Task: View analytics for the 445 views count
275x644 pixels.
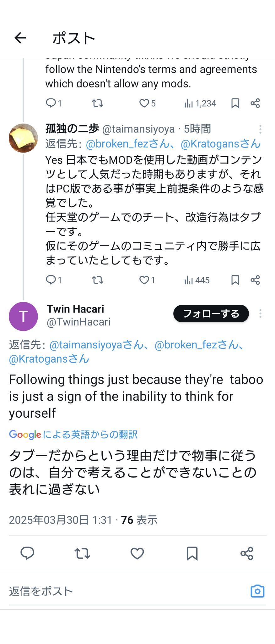Action: (x=197, y=280)
